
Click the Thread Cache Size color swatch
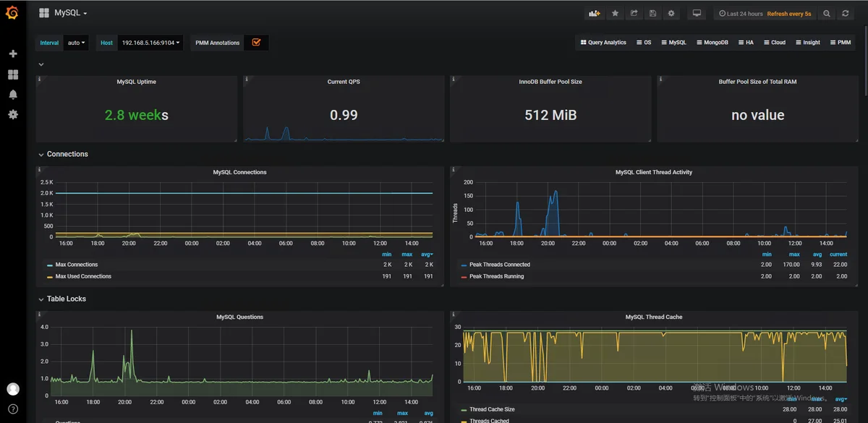point(464,410)
